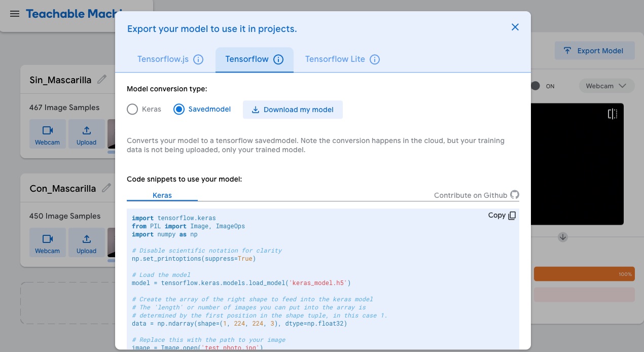Click the 450 Image Samples text
This screenshot has height=352, width=644.
coord(65,216)
